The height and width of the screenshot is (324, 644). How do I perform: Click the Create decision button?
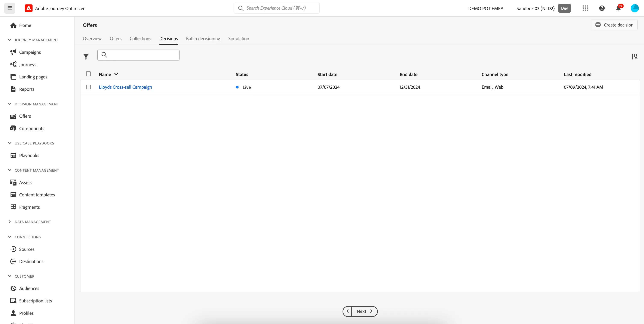[x=614, y=25]
